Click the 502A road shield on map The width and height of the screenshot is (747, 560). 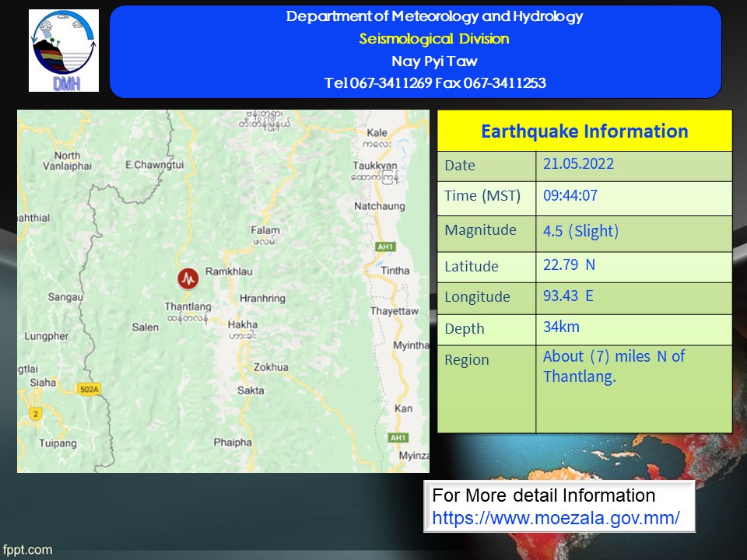tap(89, 389)
